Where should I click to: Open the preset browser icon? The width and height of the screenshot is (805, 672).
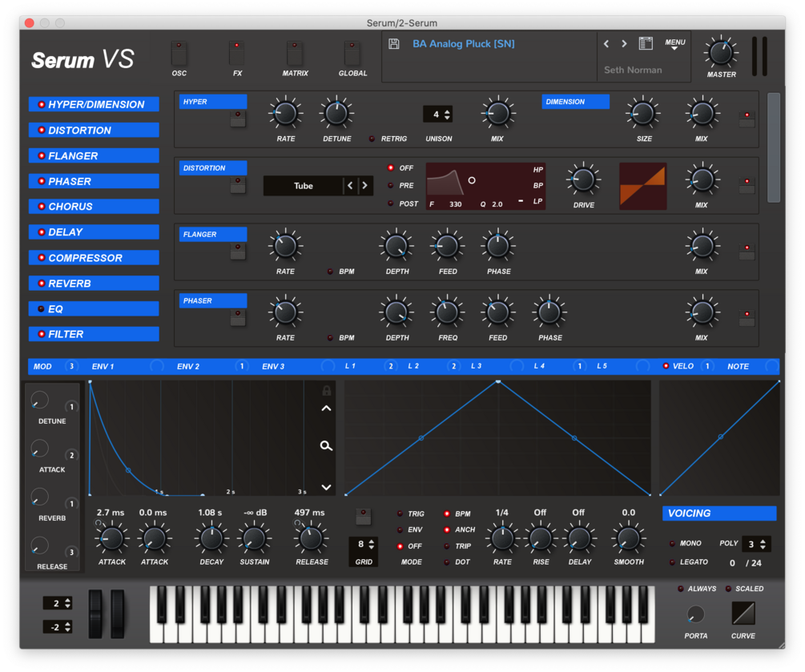[646, 43]
